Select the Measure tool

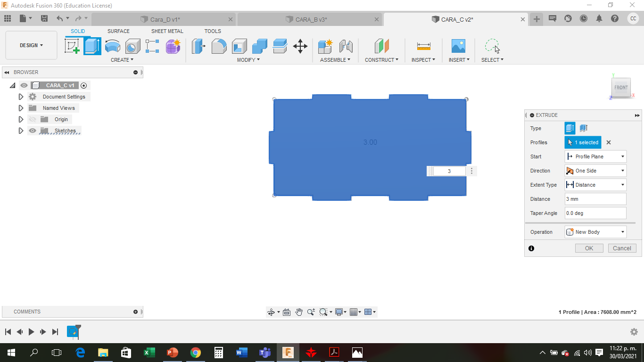424,46
